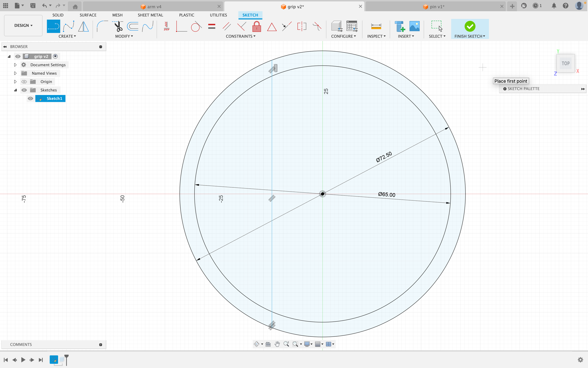Viewport: 588px width, 368px height.
Task: Switch to the PLASTIC tab
Action: [186, 15]
